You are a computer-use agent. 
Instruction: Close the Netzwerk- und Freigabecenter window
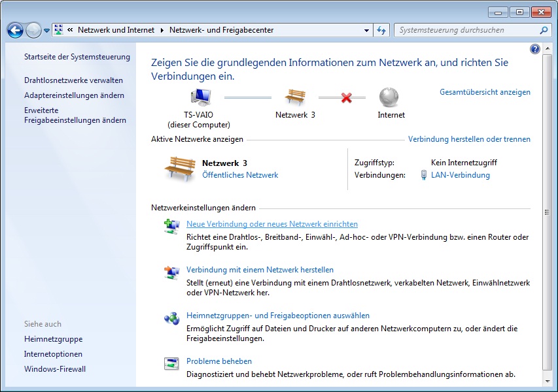coord(541,12)
